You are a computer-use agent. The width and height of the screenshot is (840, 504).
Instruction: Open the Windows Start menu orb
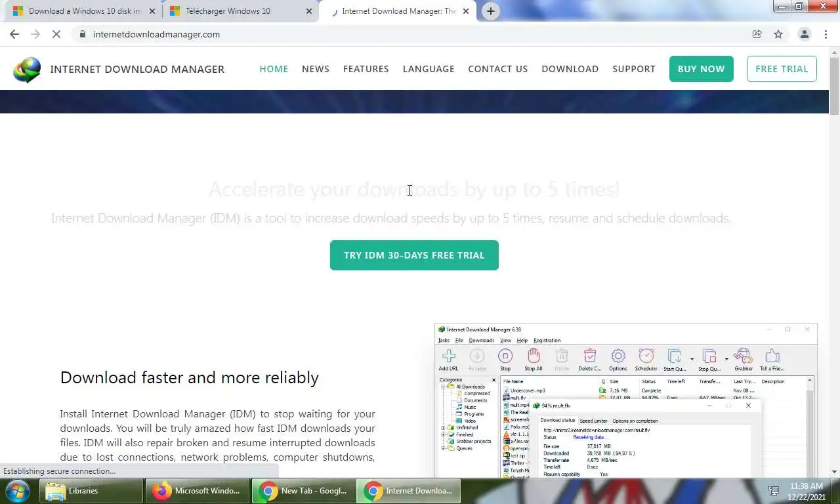tap(16, 491)
